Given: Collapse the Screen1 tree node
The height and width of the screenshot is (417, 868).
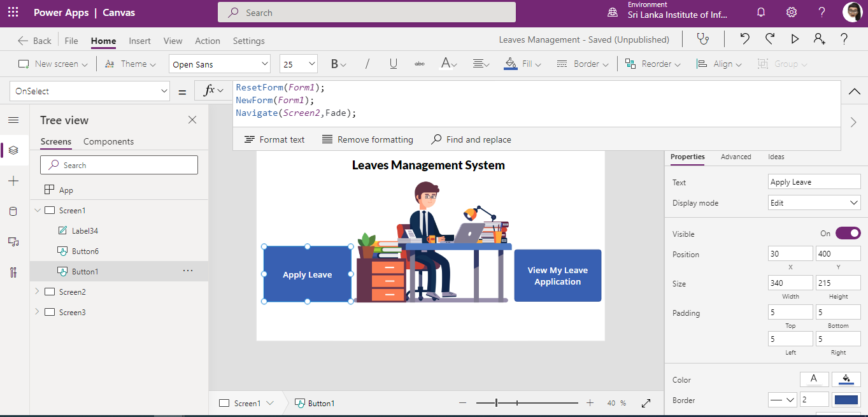Looking at the screenshot, I should coord(37,210).
